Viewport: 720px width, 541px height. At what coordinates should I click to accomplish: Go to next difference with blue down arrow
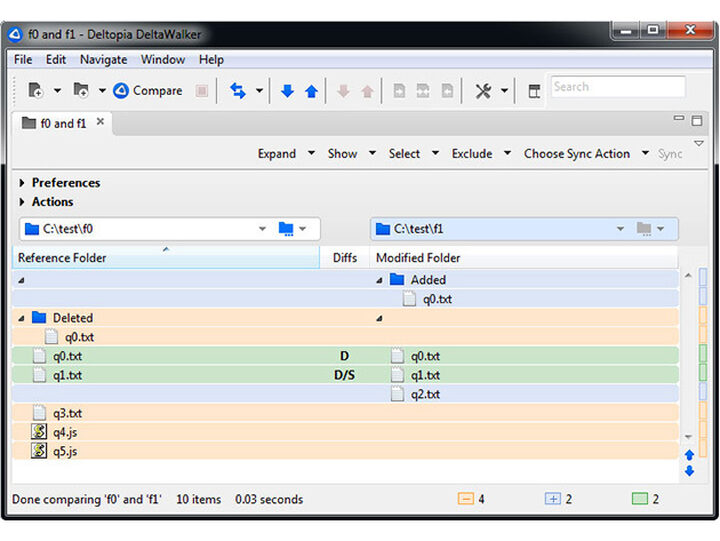point(287,91)
